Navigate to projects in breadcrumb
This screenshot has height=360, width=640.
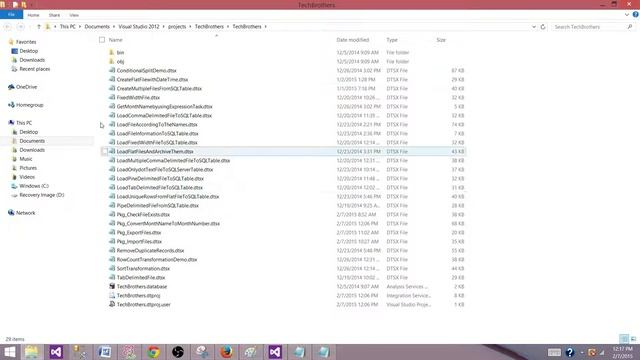[177, 27]
